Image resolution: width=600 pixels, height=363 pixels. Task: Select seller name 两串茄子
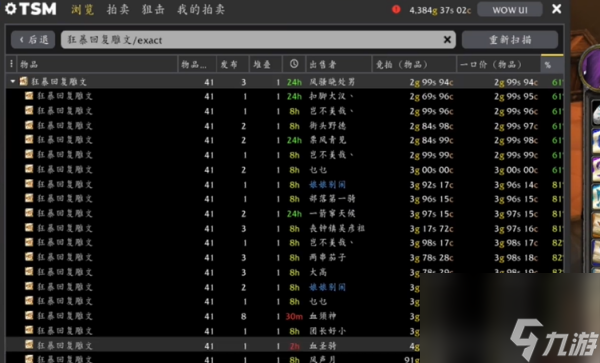(328, 257)
